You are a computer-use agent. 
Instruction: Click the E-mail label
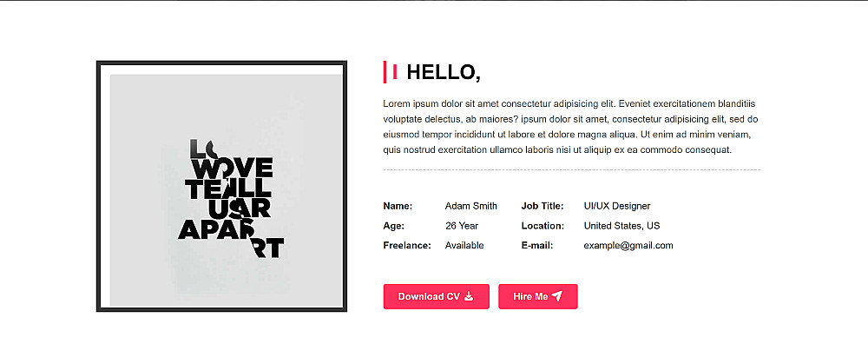[537, 246]
